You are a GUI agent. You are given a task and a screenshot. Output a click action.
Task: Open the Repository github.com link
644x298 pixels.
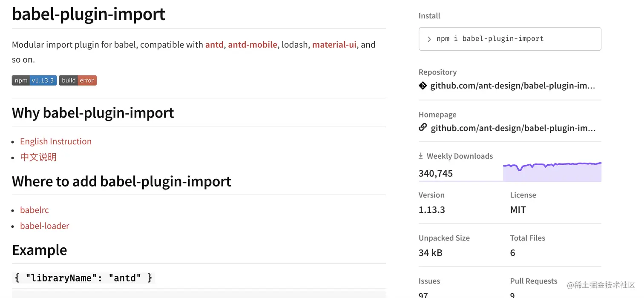tap(513, 86)
